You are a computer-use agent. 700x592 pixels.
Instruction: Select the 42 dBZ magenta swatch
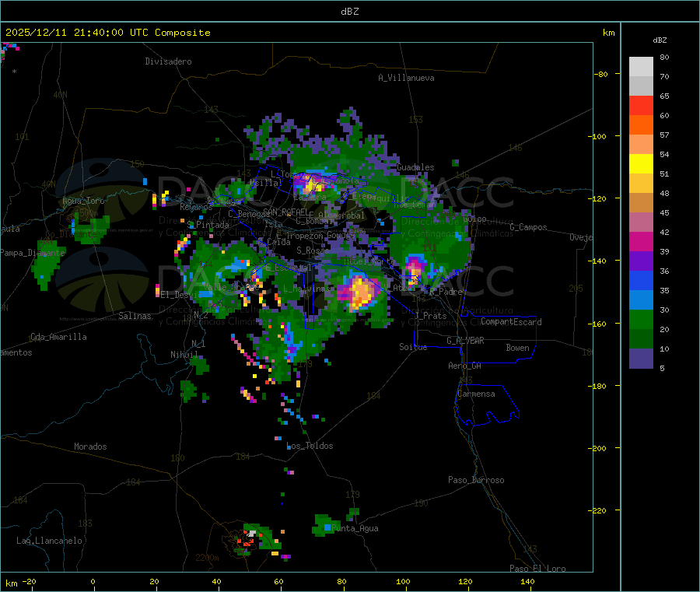pyautogui.click(x=641, y=241)
